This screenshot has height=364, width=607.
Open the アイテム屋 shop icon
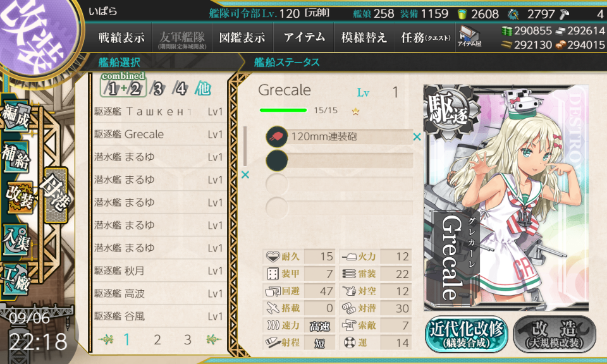pos(469,37)
